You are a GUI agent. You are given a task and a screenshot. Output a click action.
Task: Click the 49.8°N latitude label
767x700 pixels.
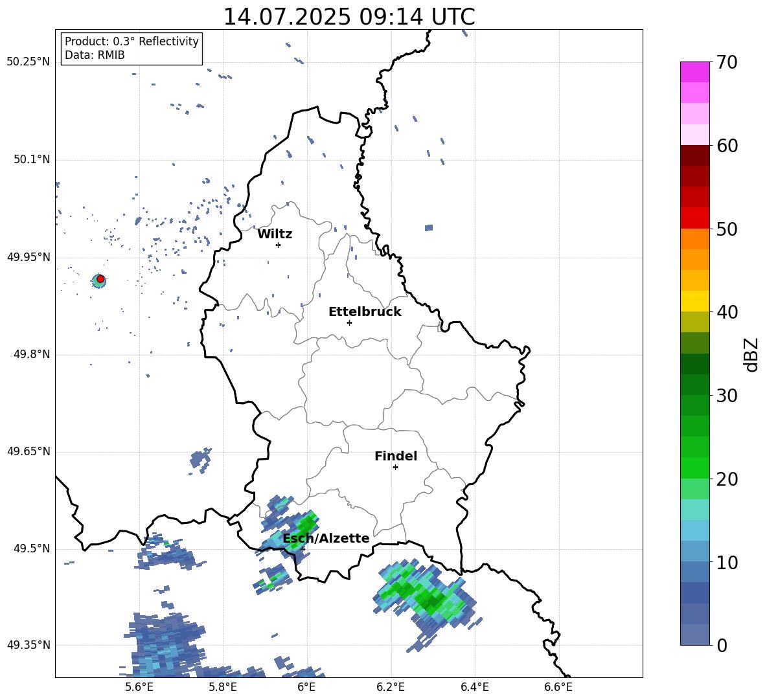(x=32, y=354)
